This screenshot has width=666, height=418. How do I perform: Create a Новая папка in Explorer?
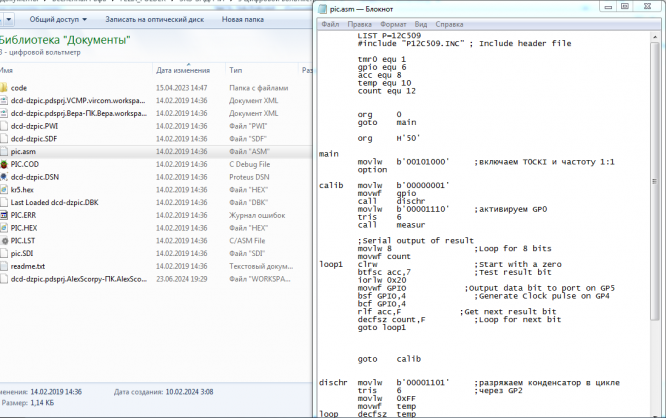click(x=243, y=20)
